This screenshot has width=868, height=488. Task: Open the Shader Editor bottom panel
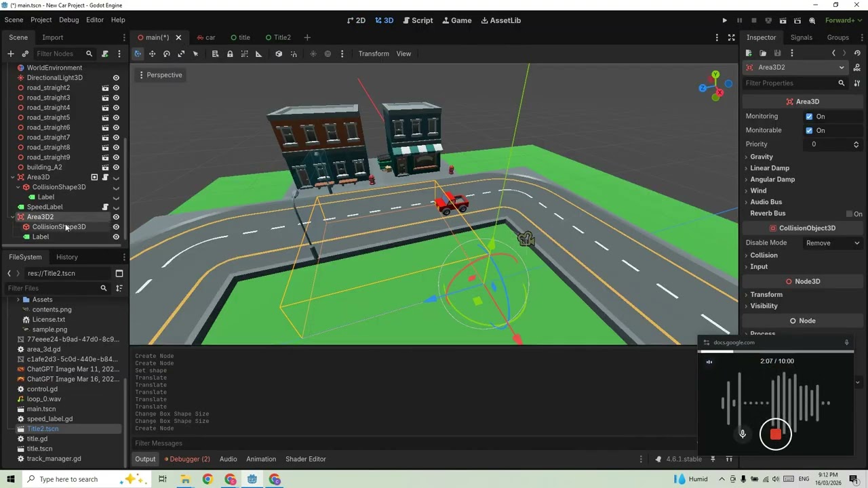pos(306,459)
